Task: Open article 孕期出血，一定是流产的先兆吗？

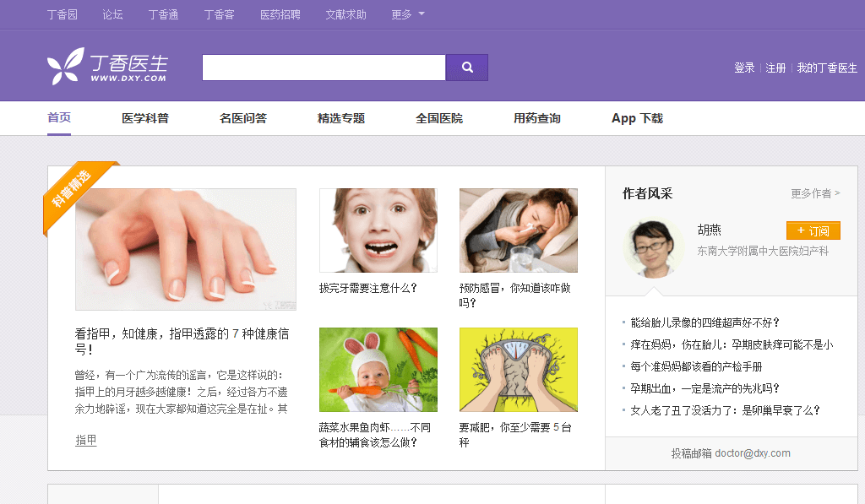Action: pyautogui.click(x=705, y=388)
